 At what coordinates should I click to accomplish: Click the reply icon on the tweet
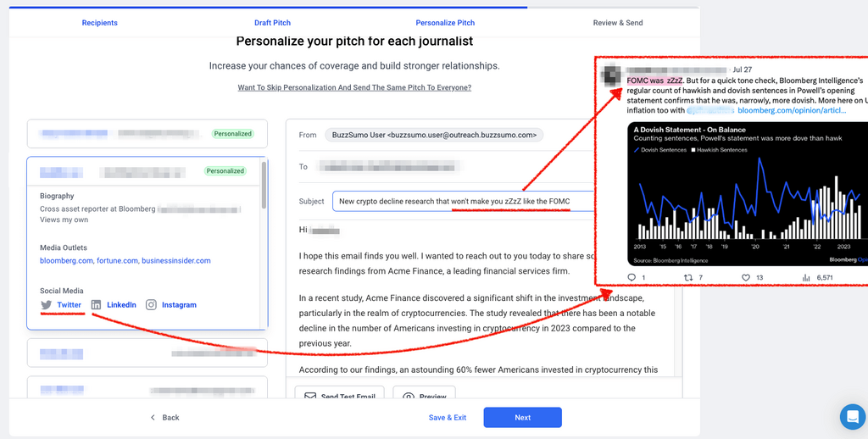click(x=632, y=277)
